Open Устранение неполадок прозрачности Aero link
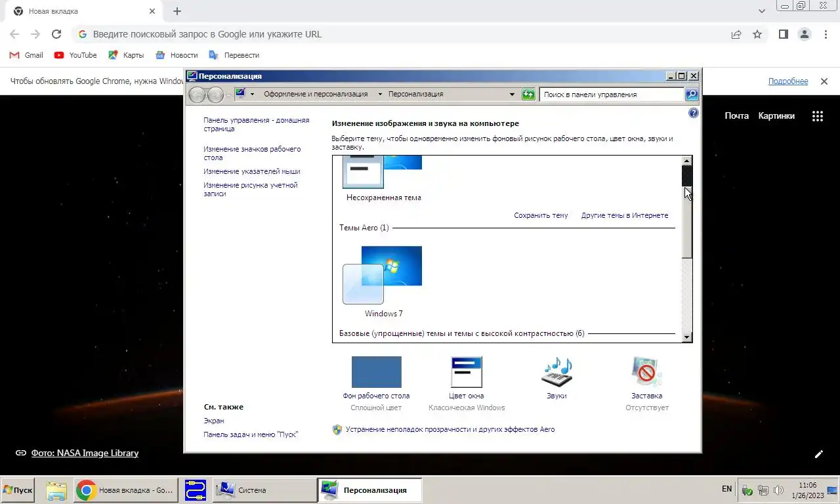The image size is (840, 504). click(x=450, y=430)
